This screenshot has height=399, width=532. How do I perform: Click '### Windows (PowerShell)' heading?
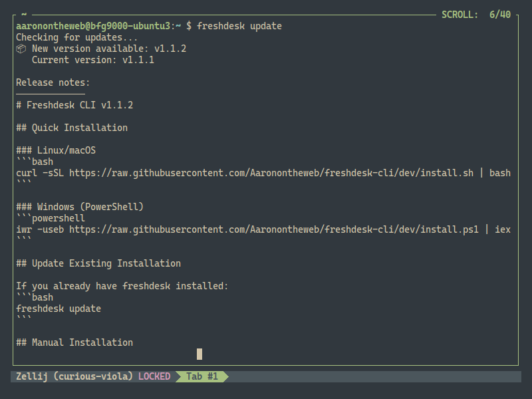[80, 207]
